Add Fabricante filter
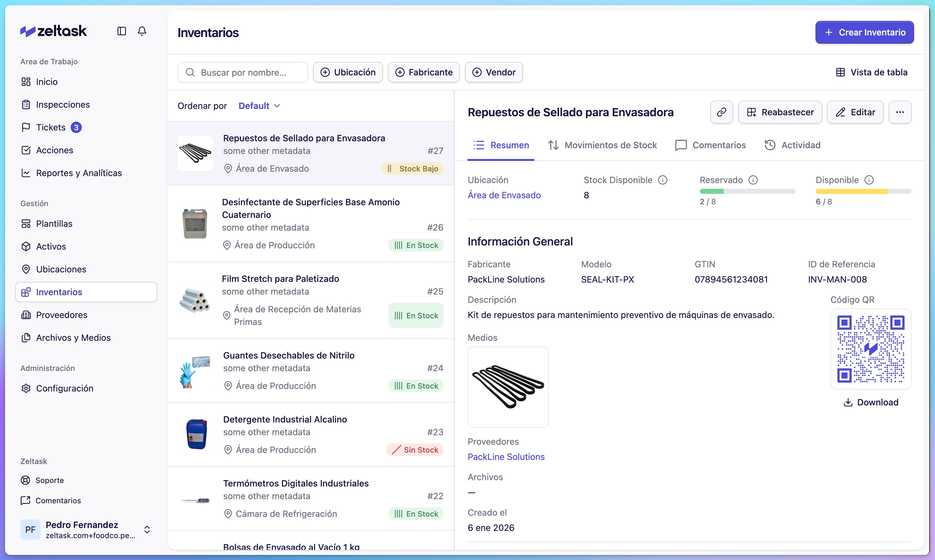The image size is (935, 560). pos(424,72)
